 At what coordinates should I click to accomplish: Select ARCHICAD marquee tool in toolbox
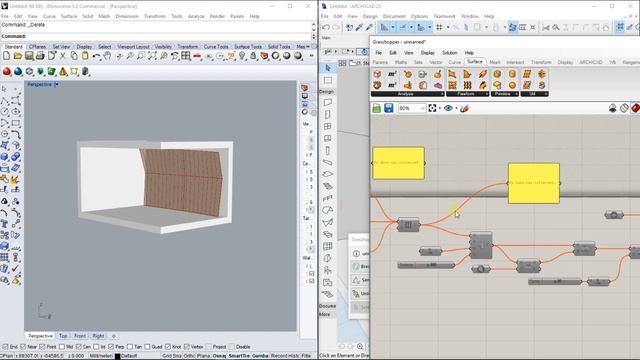click(328, 80)
